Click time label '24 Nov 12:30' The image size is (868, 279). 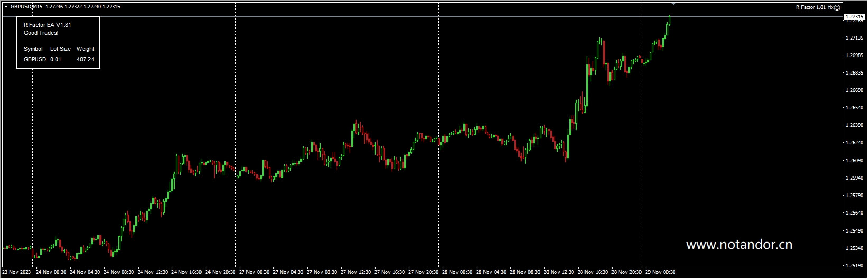coord(152,272)
